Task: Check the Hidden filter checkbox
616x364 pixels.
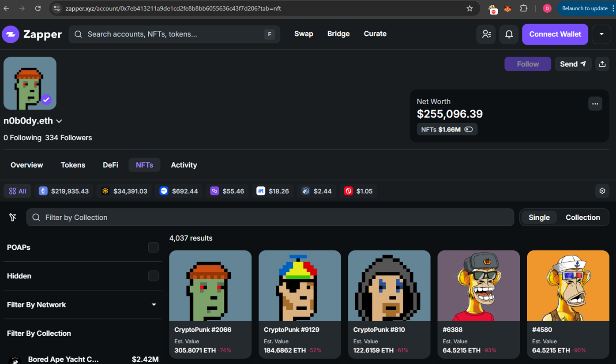Action: pos(153,276)
